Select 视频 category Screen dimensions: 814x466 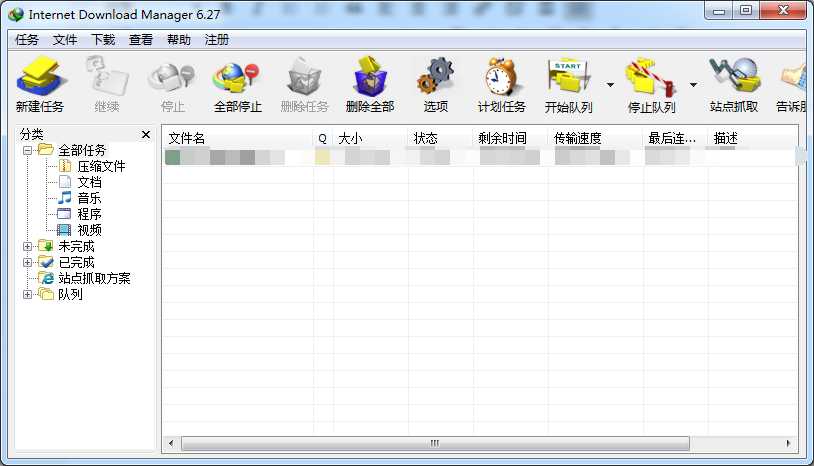80,230
